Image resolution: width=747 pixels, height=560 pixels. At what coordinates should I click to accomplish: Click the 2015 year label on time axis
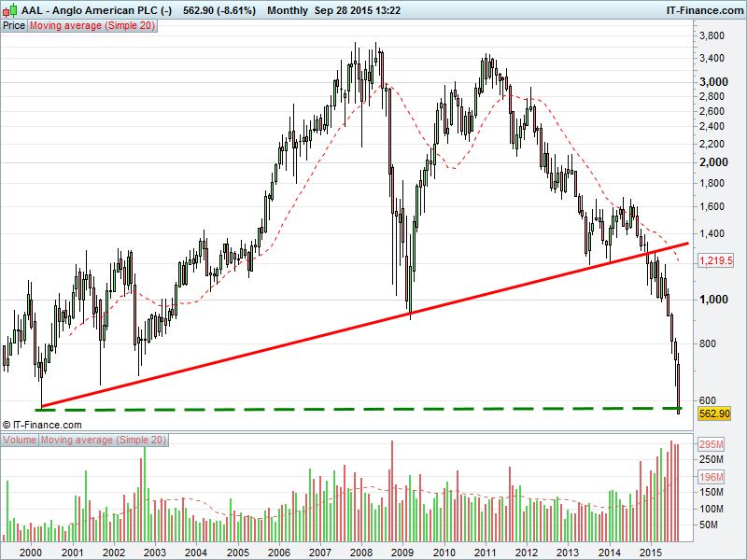point(650,553)
